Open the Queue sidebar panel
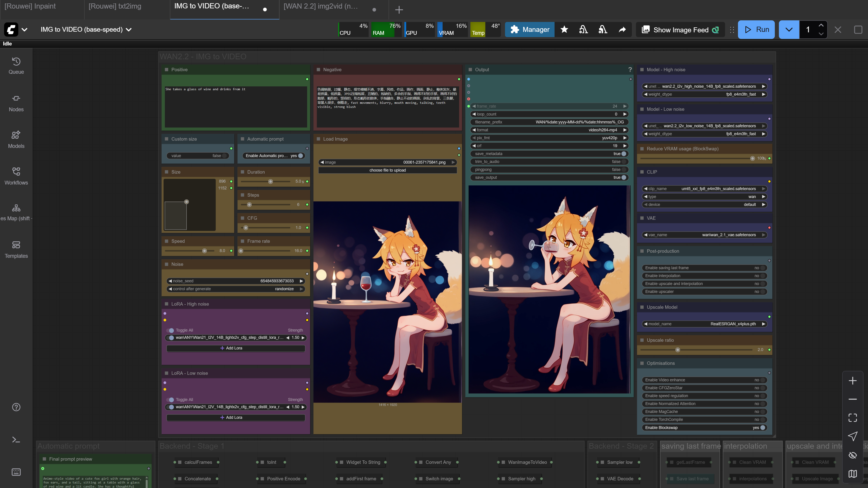The height and width of the screenshot is (488, 868). (16, 66)
